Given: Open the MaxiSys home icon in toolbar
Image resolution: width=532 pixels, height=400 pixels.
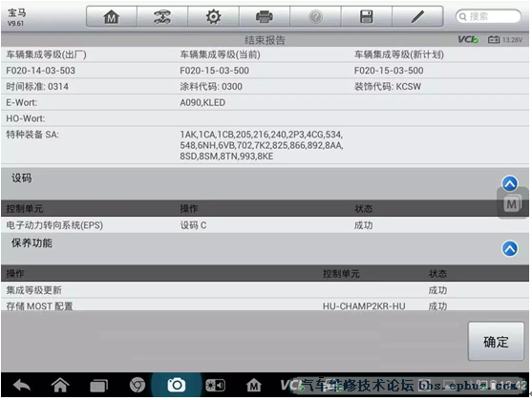Looking at the screenshot, I should pyautogui.click(x=112, y=16).
